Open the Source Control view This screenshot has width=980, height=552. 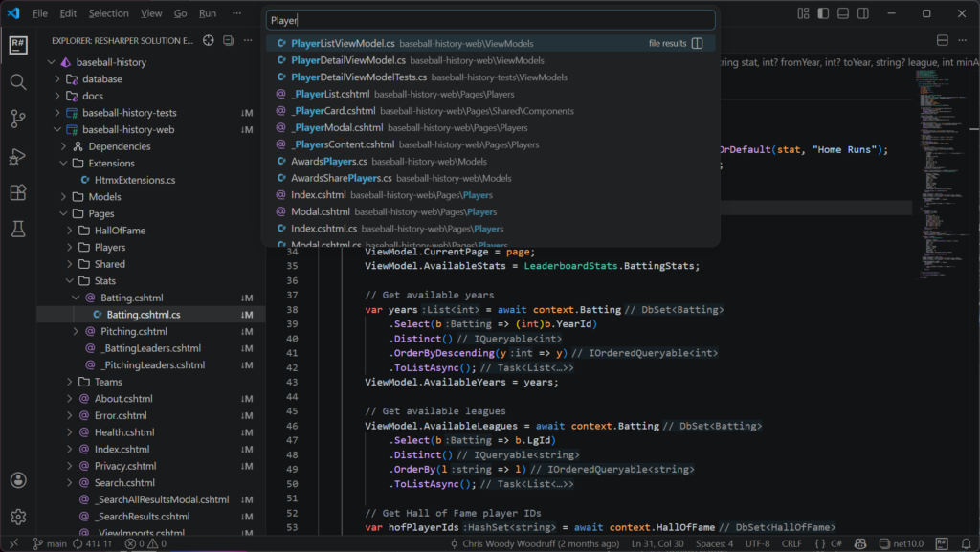[17, 119]
